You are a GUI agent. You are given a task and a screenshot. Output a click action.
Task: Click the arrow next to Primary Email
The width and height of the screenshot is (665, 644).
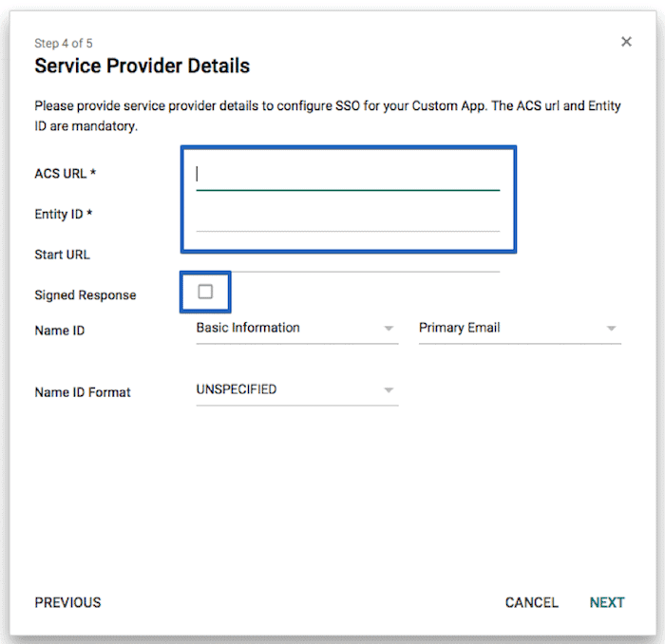(x=611, y=328)
